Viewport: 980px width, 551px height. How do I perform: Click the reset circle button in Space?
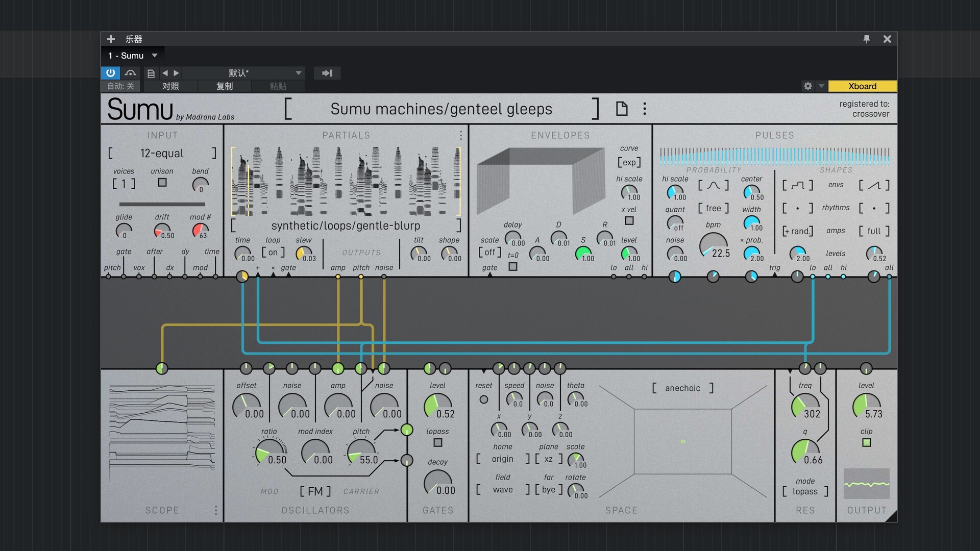[x=484, y=399]
